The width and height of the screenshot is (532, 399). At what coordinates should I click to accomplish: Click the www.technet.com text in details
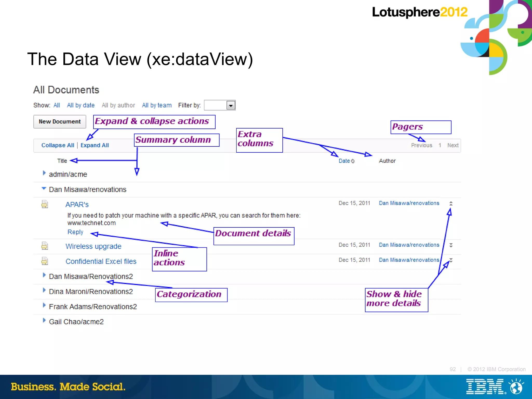(91, 223)
